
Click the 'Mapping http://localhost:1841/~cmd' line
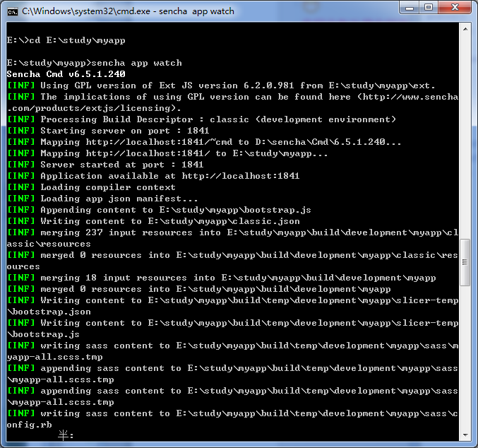[204, 142]
